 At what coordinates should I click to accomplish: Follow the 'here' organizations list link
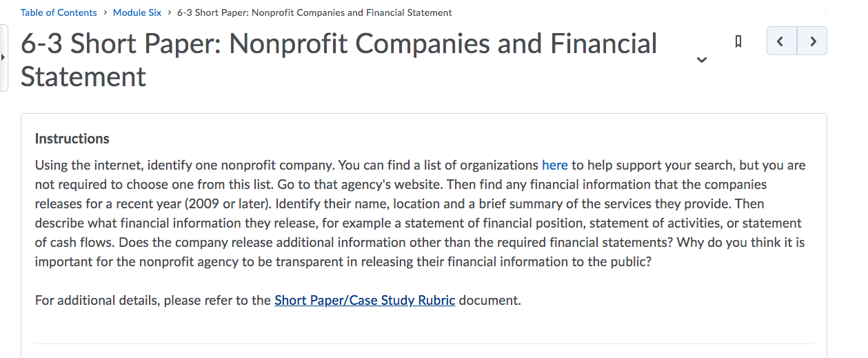555,166
